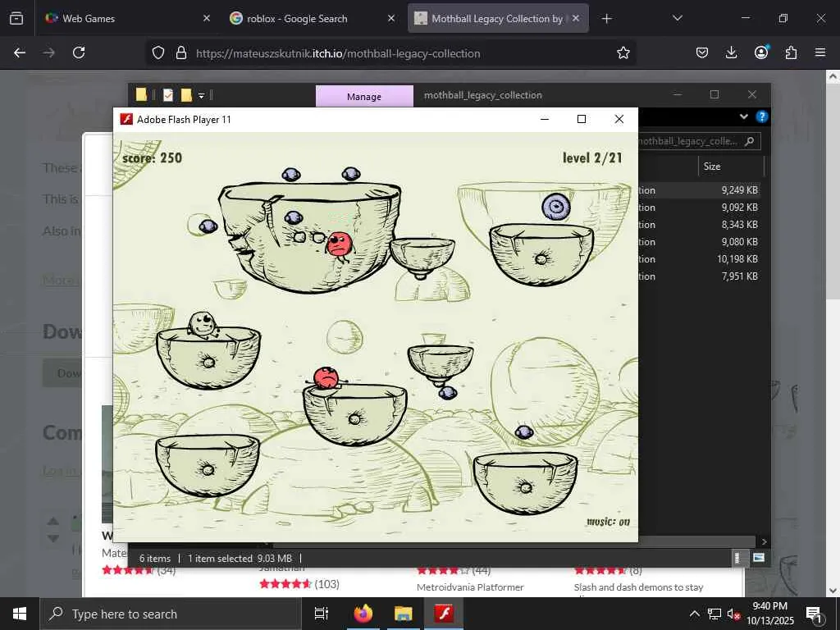This screenshot has width=840, height=630.
Task: Expand the File Explorer ribbon chevron
Action: [x=743, y=116]
